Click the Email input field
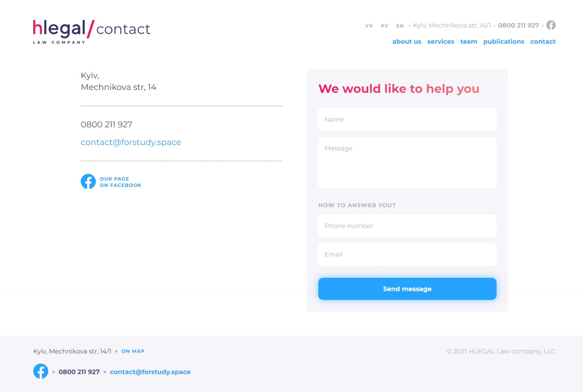The height and width of the screenshot is (392, 583). (x=407, y=254)
